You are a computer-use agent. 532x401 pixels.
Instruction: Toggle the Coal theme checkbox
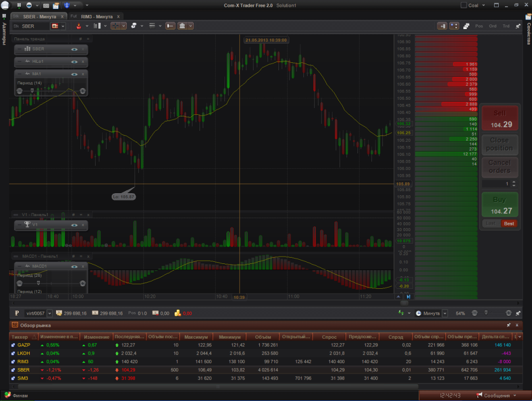coord(464,5)
